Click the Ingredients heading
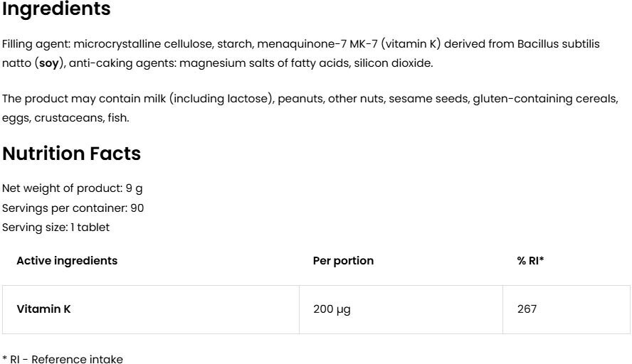 pyautogui.click(x=57, y=10)
